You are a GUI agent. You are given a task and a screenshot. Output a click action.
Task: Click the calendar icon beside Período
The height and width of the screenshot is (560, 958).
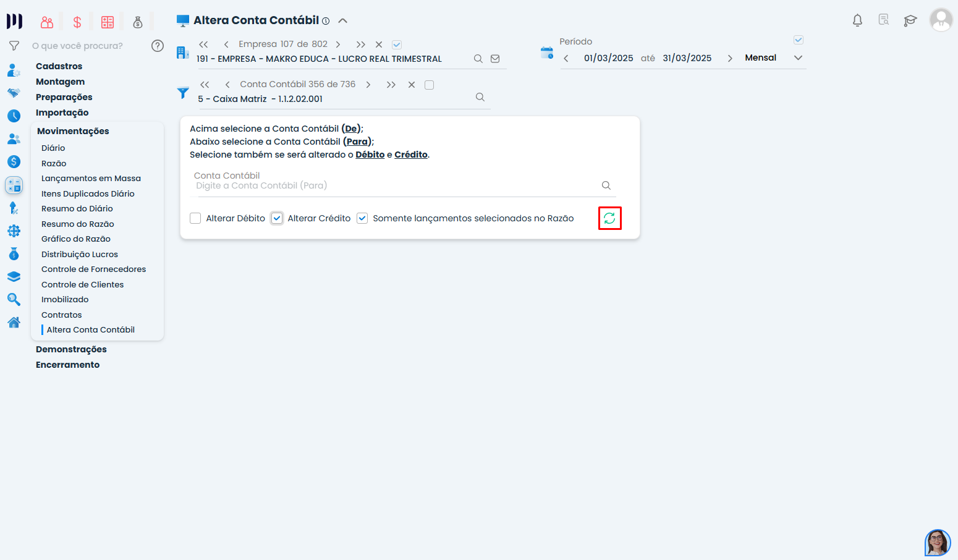pyautogui.click(x=547, y=53)
